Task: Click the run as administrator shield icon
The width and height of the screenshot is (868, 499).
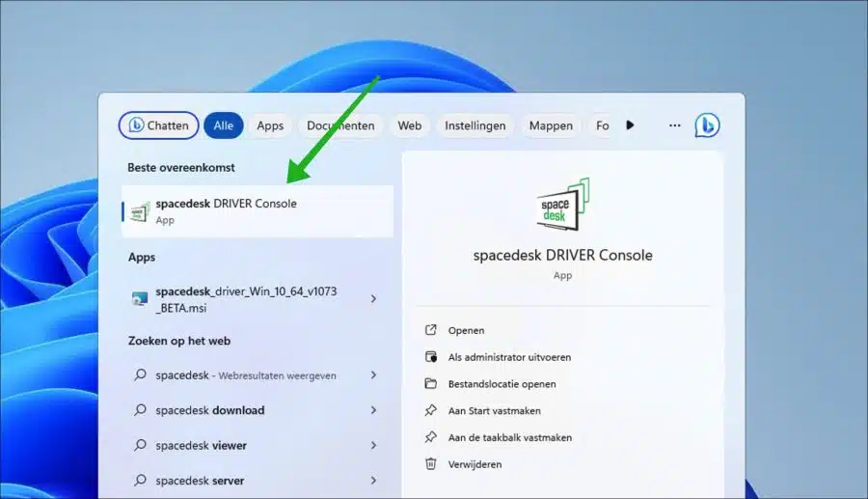Action: point(431,357)
